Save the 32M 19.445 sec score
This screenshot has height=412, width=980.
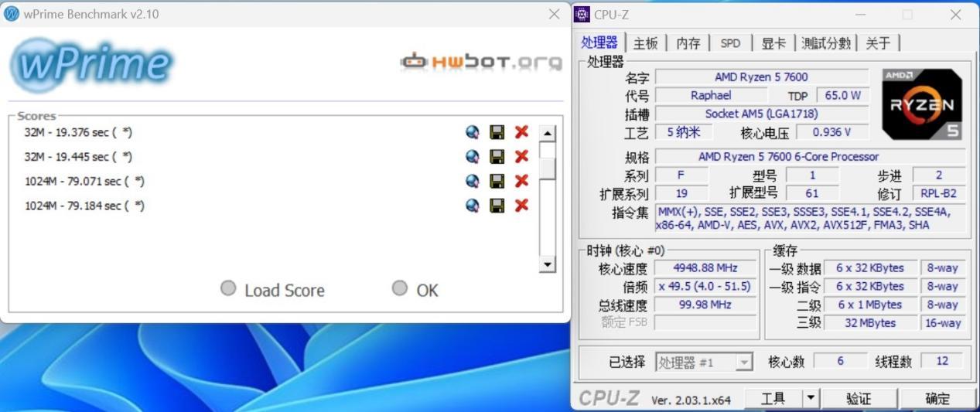[x=497, y=156]
